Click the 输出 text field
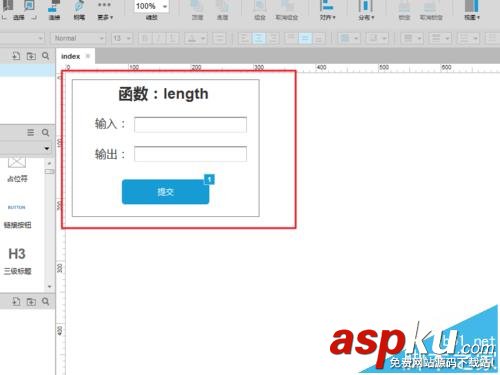The height and width of the screenshot is (375, 500). tap(190, 154)
